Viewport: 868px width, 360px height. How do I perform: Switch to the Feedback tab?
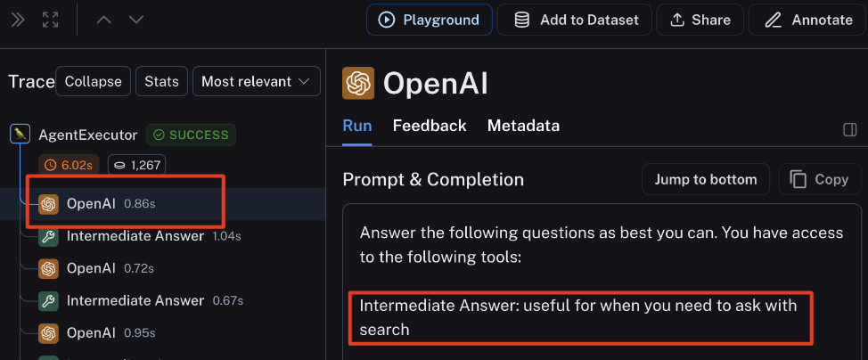430,126
